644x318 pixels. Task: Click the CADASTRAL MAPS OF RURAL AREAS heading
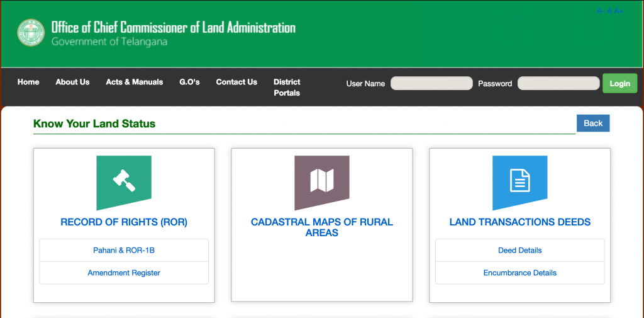tap(322, 227)
